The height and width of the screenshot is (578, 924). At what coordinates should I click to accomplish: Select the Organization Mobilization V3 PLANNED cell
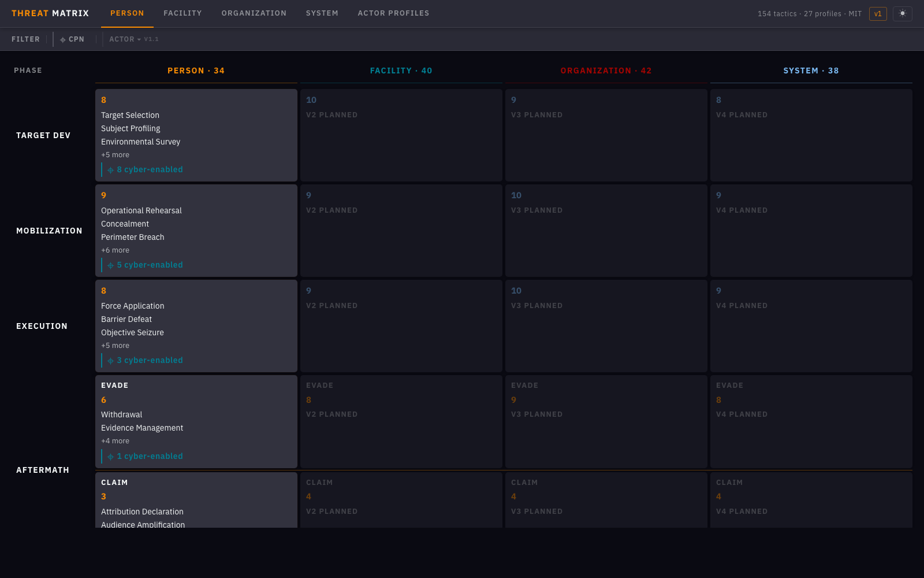pyautogui.click(x=606, y=231)
